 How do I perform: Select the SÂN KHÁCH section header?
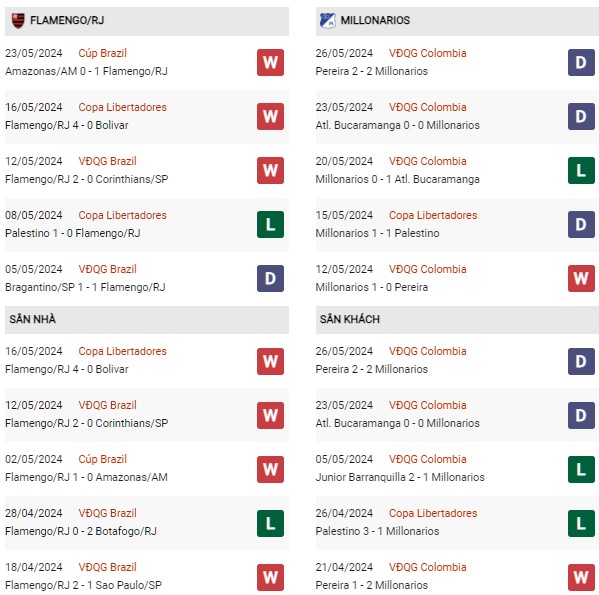coord(457,320)
